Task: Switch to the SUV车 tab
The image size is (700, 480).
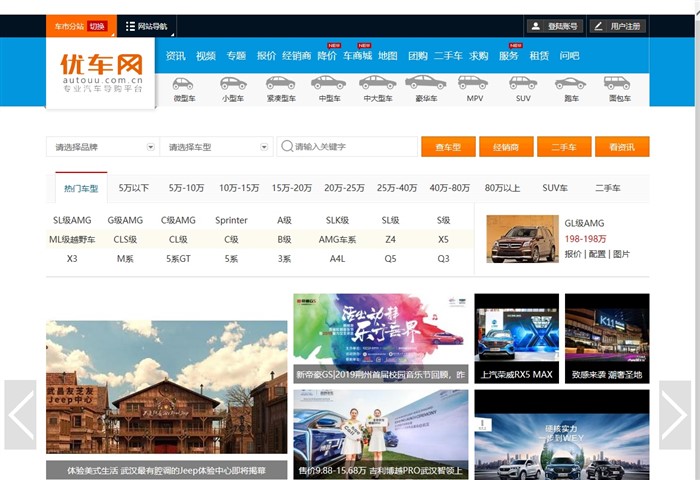Action: (x=555, y=188)
